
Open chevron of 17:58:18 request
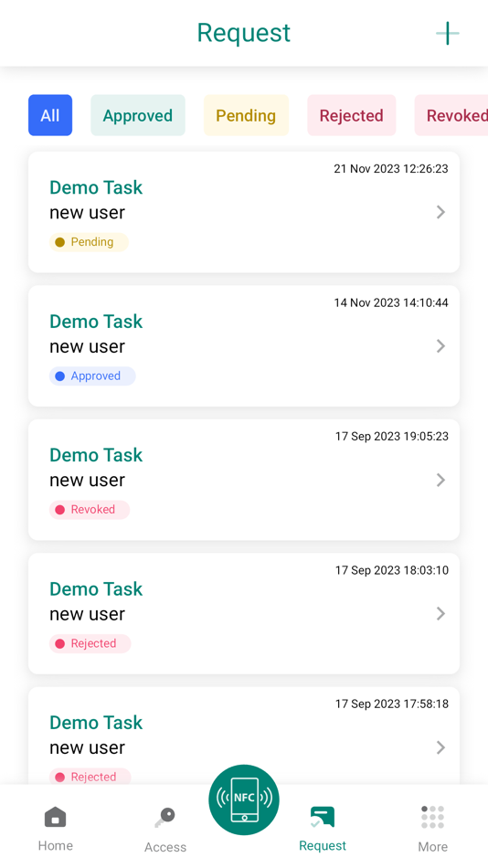tap(440, 747)
